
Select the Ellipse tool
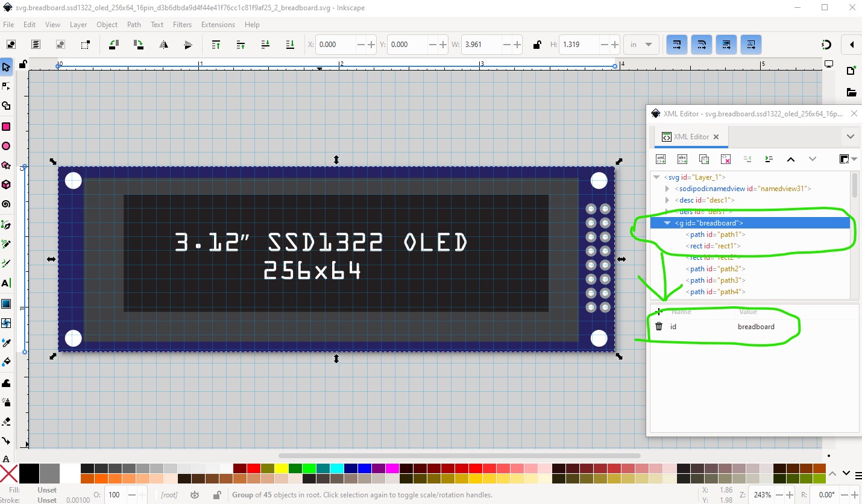(x=6, y=146)
